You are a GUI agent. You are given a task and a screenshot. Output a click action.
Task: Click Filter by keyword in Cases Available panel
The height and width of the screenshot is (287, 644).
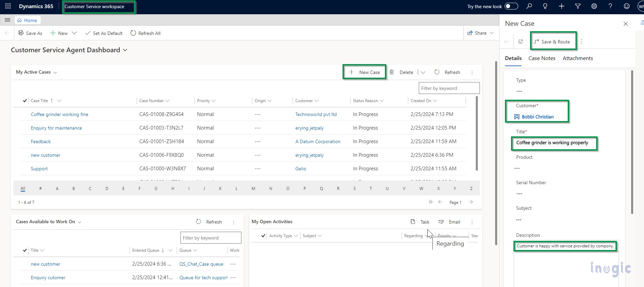pyautogui.click(x=211, y=238)
